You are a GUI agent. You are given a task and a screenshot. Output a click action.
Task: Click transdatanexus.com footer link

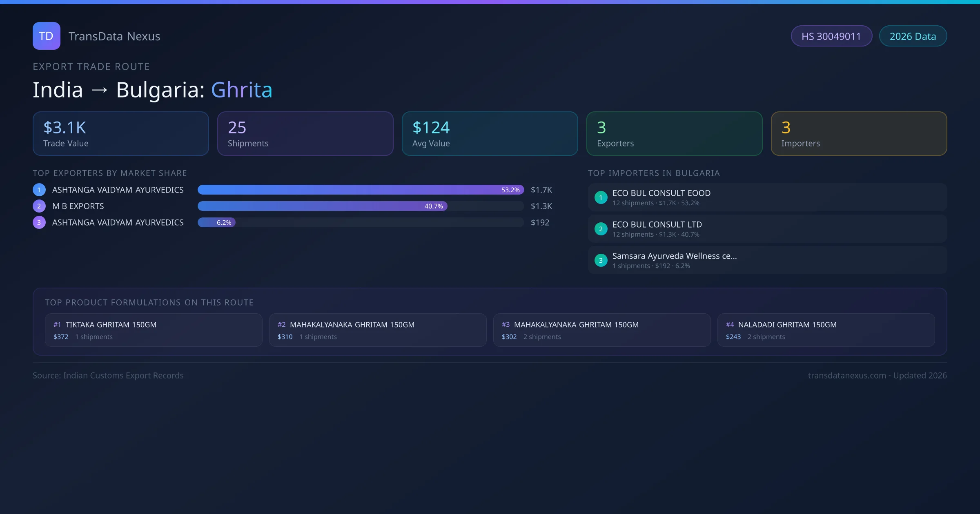(846, 375)
